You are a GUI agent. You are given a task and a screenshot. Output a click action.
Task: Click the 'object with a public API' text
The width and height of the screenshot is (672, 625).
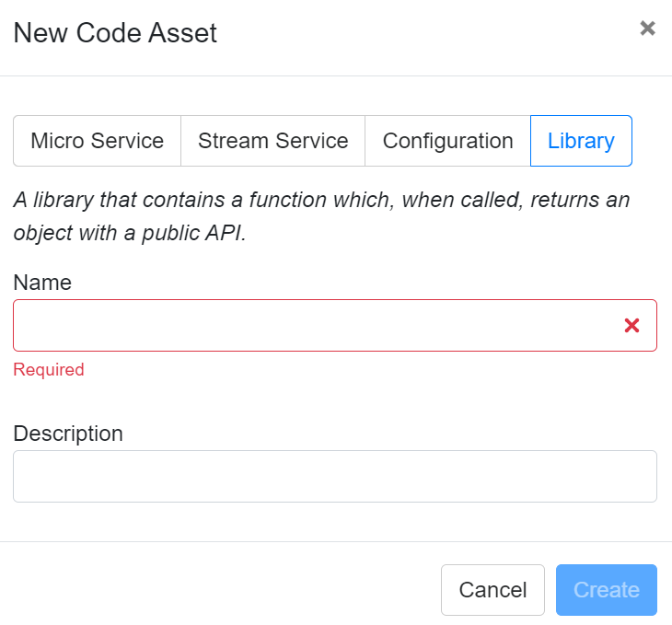tap(130, 233)
